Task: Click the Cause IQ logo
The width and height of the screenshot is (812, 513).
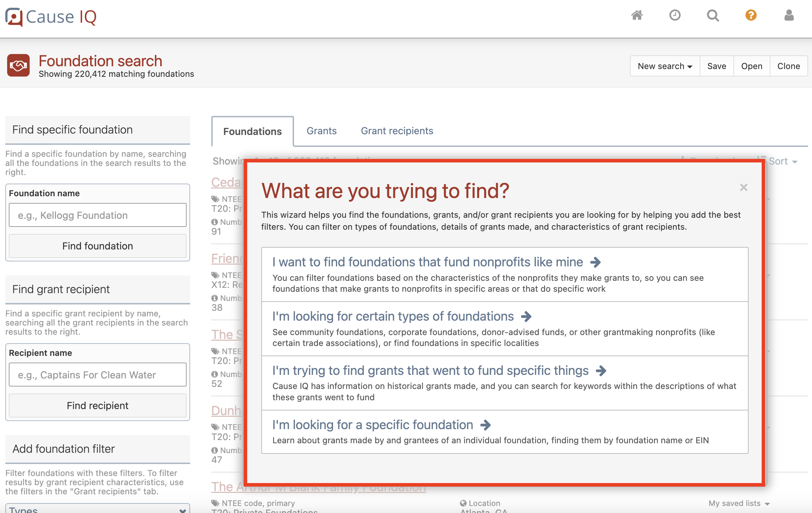Action: (51, 16)
